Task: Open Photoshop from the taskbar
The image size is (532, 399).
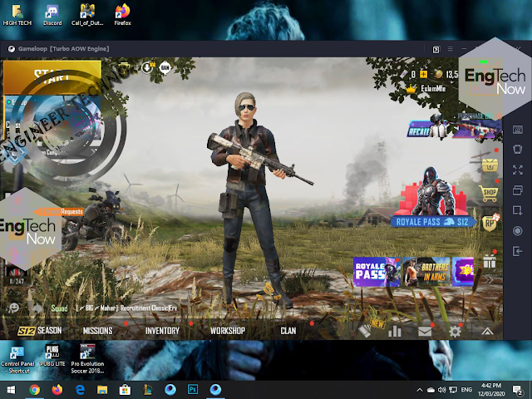Action: [x=193, y=390]
